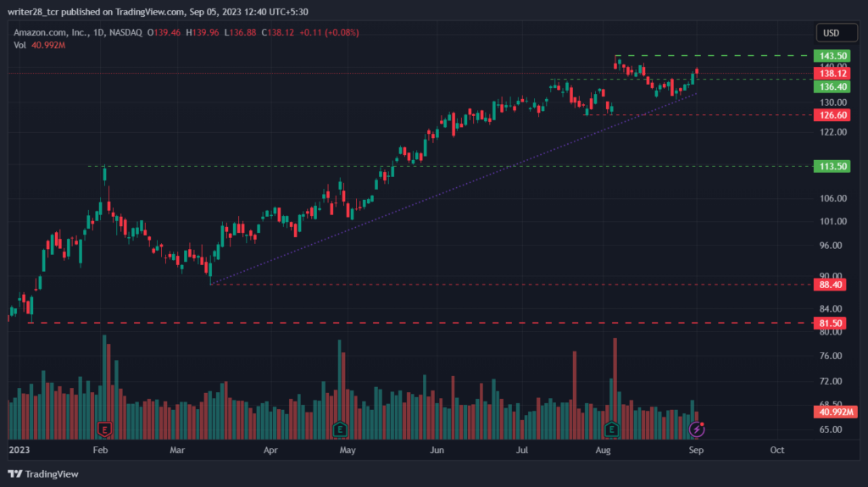Select the 138.12 current price label
Screen dimensions: 868x487
click(x=832, y=73)
